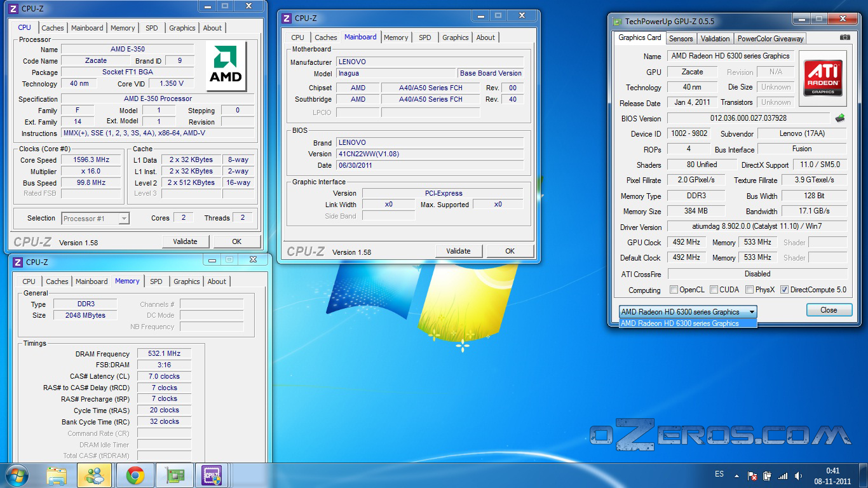The width and height of the screenshot is (868, 488).
Task: Click the Show desktop strip on taskbar
Action: [863, 475]
